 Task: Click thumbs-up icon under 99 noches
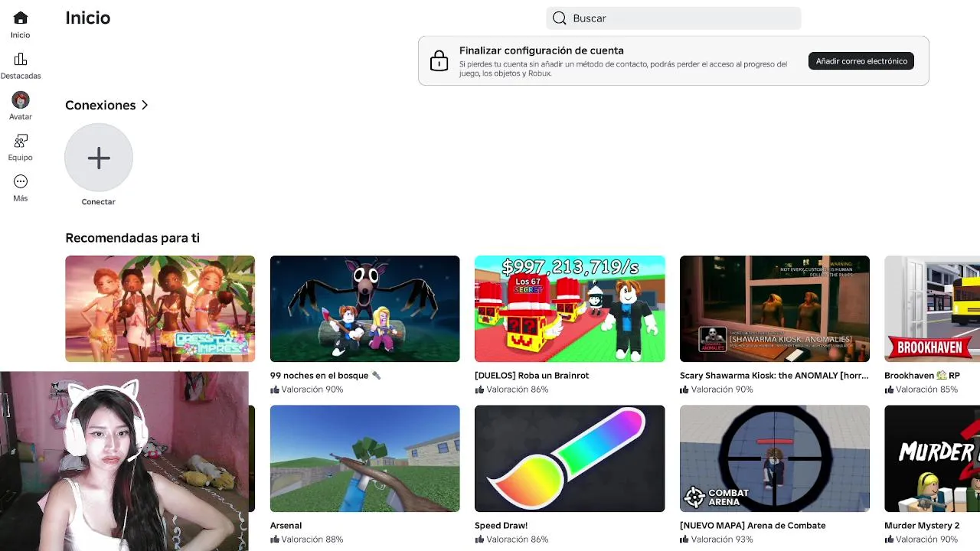(x=275, y=390)
